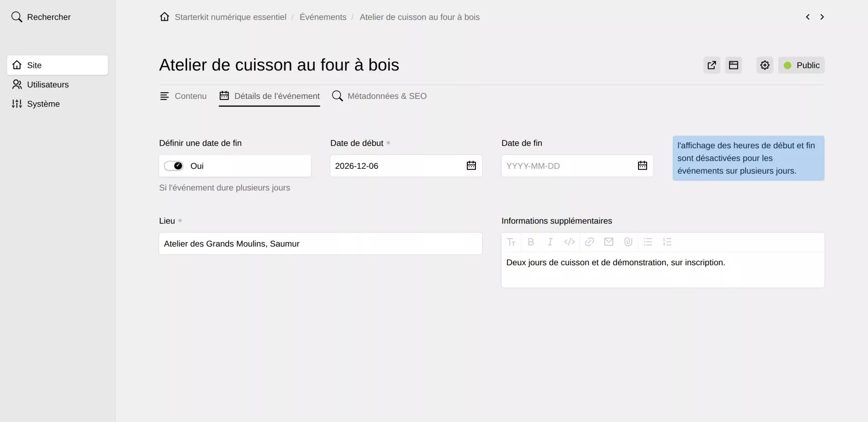This screenshot has width=868, height=422.
Task: Attach a file with the paperclip tool
Action: pos(628,242)
